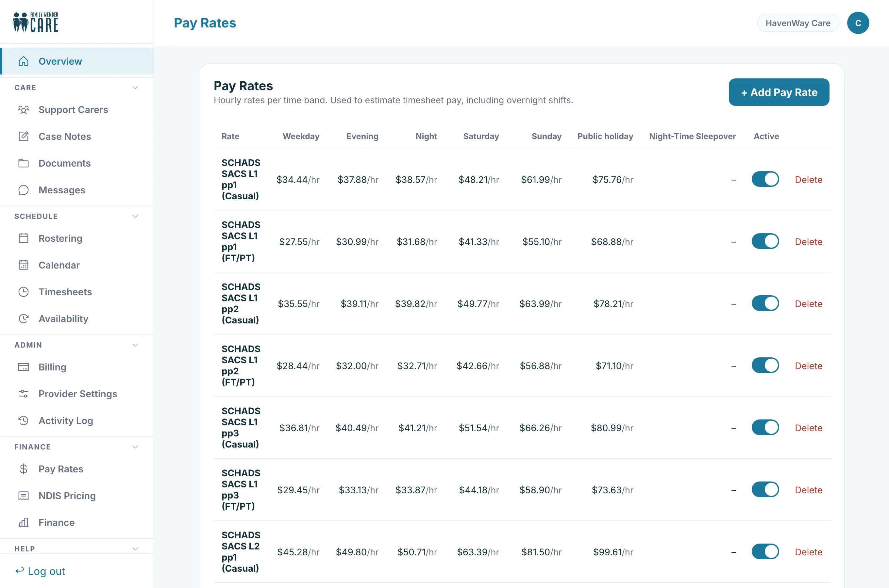Go to the NDIS Pricing page label
Screen dimensions: 889x588
(x=67, y=496)
